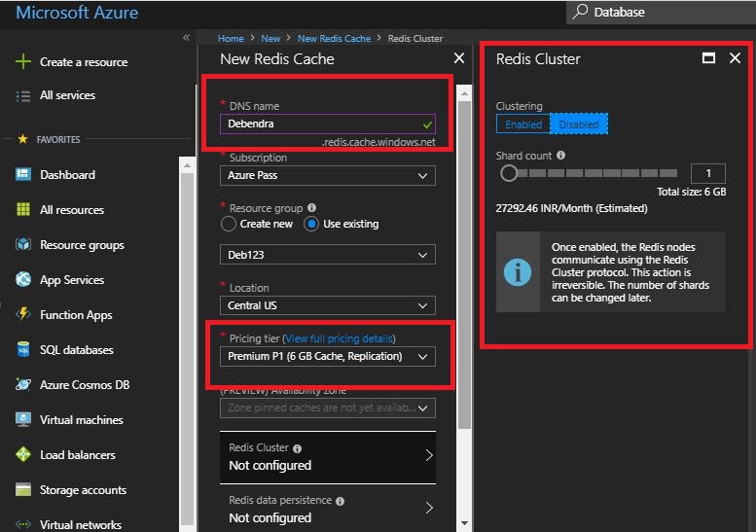Open the Subscription dropdown
This screenshot has height=532, width=756.
click(x=328, y=176)
